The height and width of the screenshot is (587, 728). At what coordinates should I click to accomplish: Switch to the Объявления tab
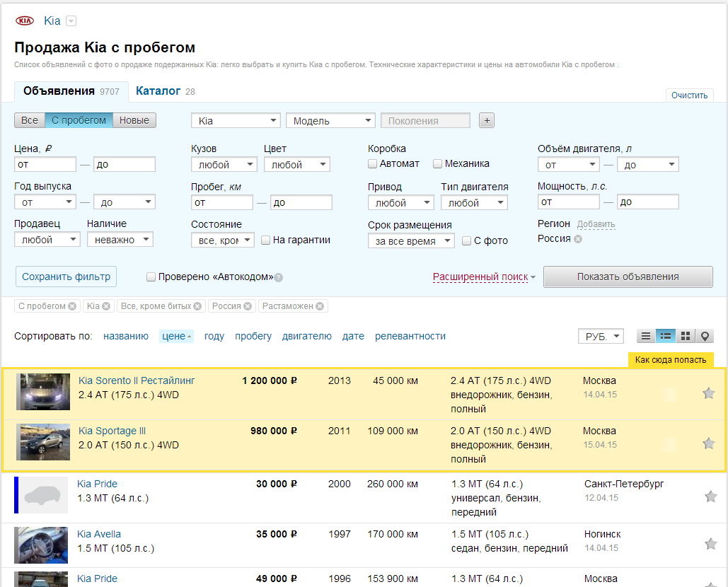[71, 91]
